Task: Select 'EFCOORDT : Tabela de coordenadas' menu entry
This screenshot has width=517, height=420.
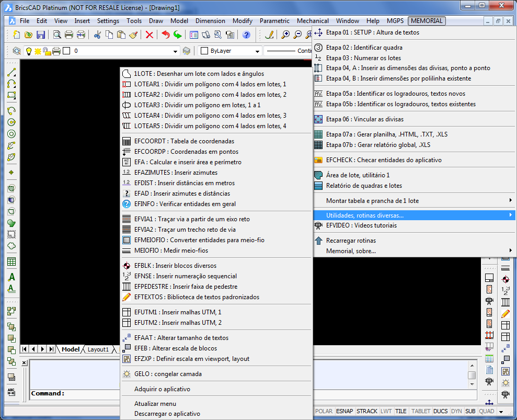Action: pyautogui.click(x=184, y=141)
